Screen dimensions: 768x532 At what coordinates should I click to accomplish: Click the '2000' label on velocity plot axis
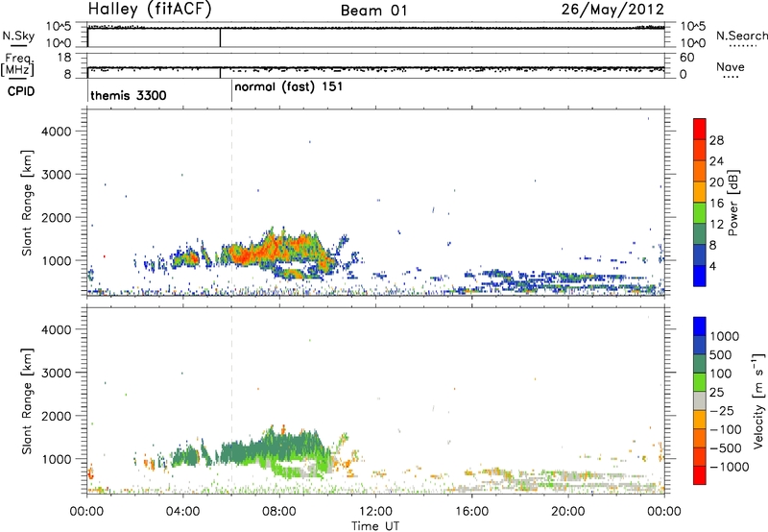[56, 416]
